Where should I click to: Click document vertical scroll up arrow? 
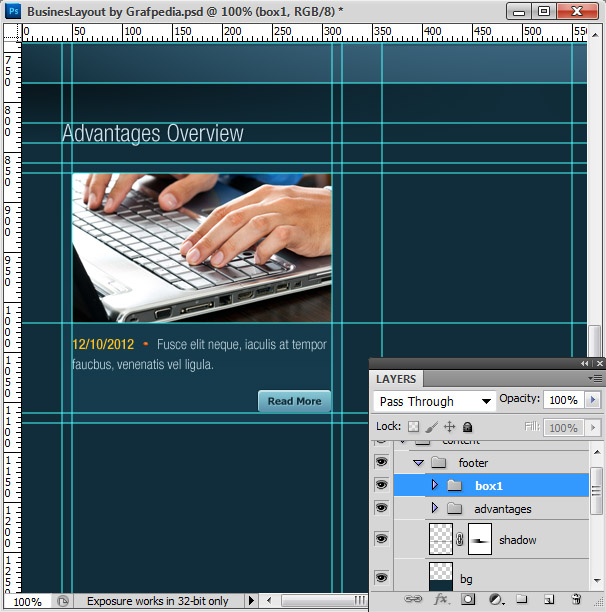click(x=595, y=35)
